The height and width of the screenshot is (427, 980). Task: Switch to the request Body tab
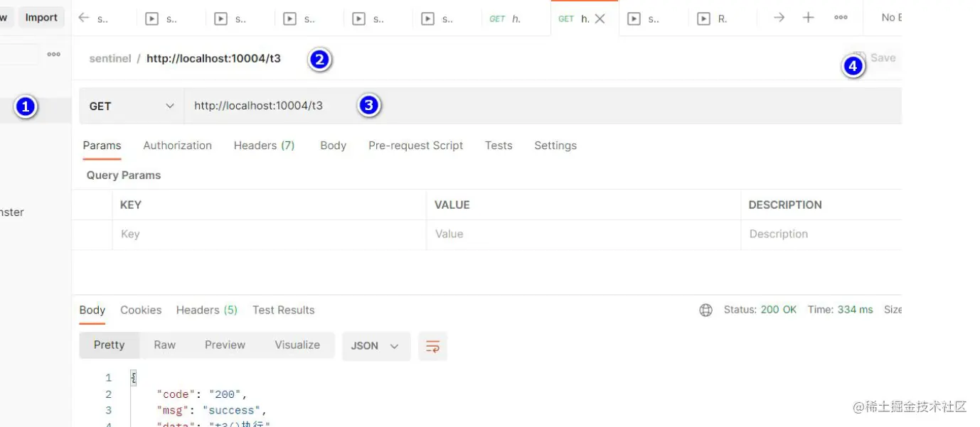(x=333, y=146)
